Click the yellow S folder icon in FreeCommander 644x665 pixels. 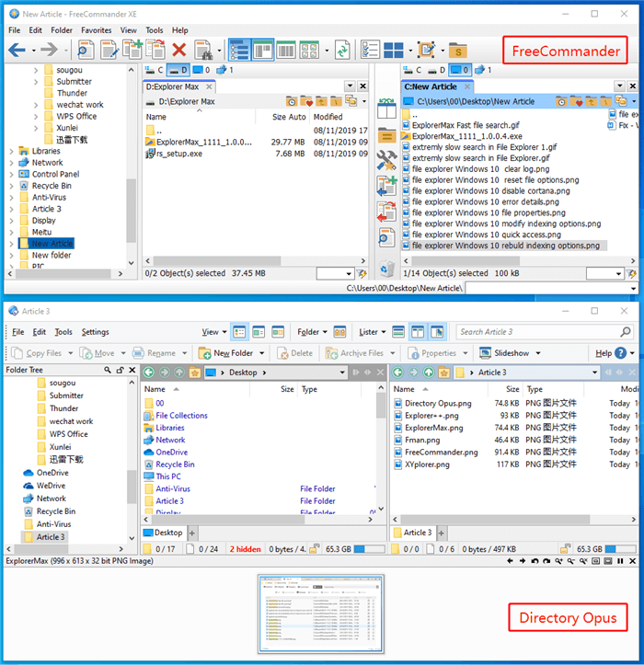pyautogui.click(x=458, y=50)
